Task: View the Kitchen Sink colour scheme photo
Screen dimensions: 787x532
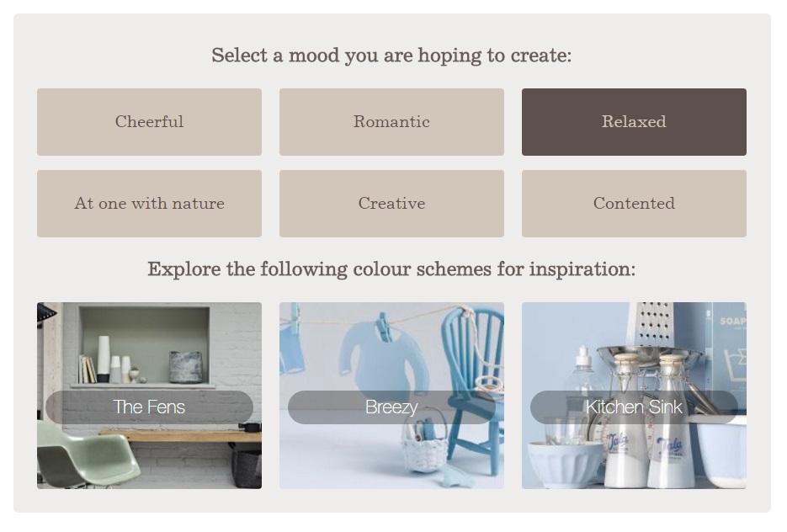Action: pyautogui.click(x=634, y=396)
